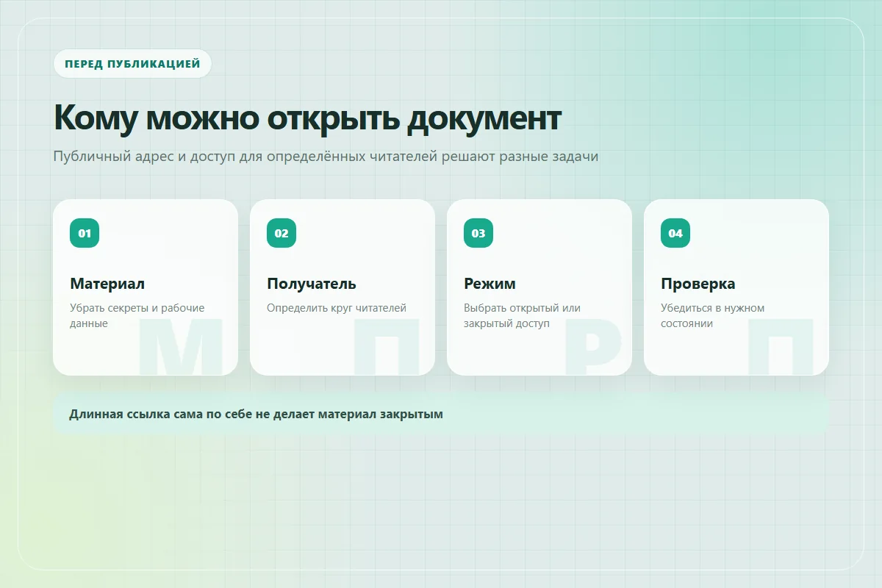The width and height of the screenshot is (882, 588).
Task: Click the 'Получатель' card title
Action: 312,284
